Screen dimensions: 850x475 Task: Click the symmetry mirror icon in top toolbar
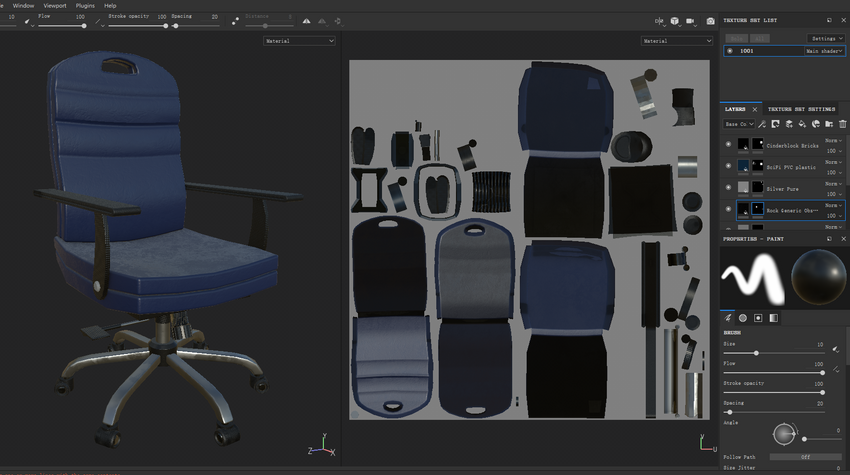306,21
